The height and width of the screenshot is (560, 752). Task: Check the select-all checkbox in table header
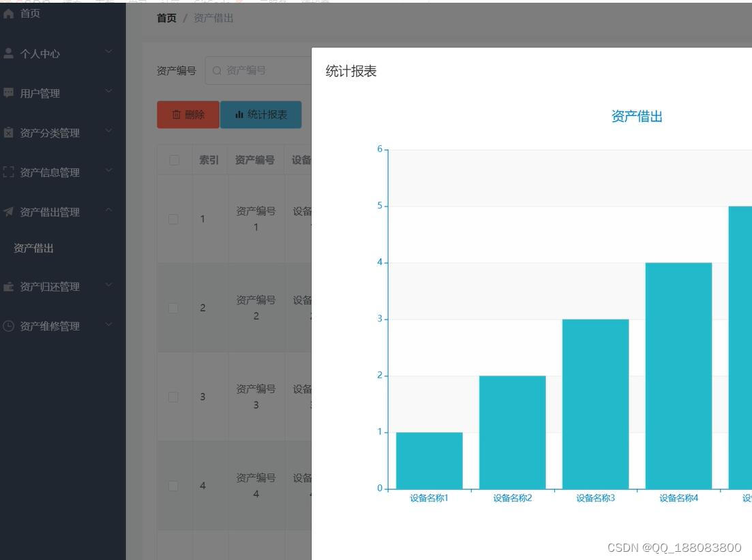click(x=173, y=159)
